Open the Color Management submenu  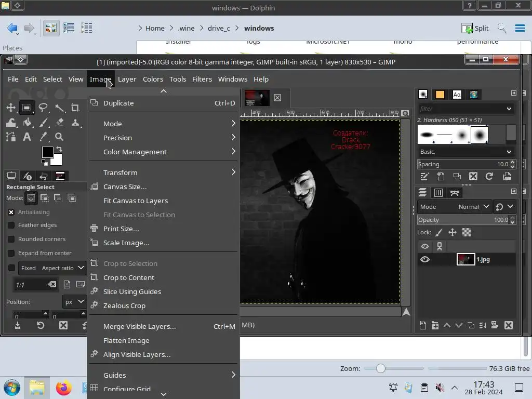tap(163, 152)
